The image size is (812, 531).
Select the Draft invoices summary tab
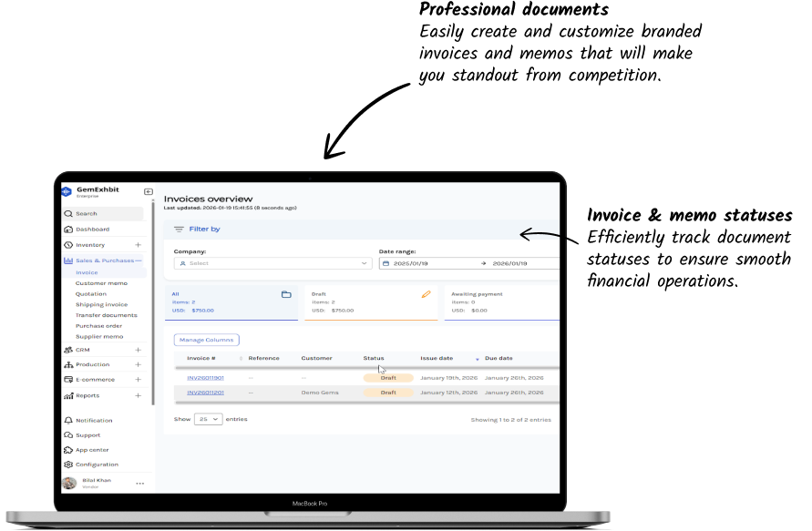coord(371,302)
